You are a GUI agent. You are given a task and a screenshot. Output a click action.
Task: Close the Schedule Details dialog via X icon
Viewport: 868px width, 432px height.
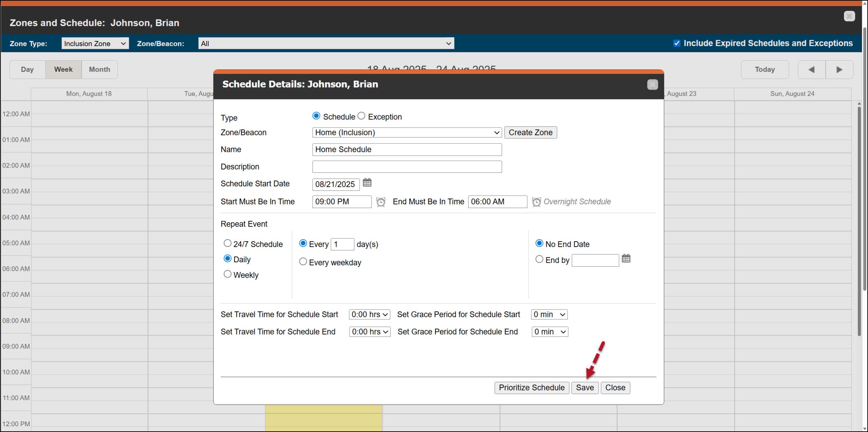(652, 84)
